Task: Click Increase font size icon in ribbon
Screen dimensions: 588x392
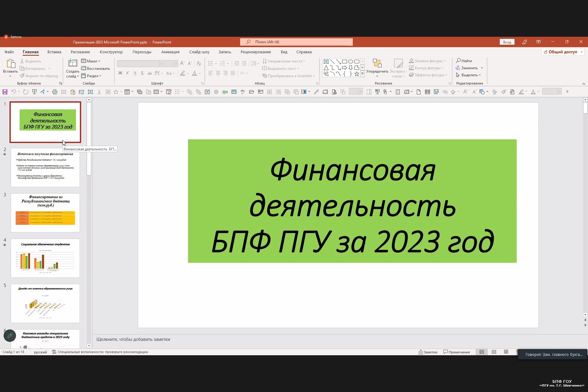Action: pos(182,63)
